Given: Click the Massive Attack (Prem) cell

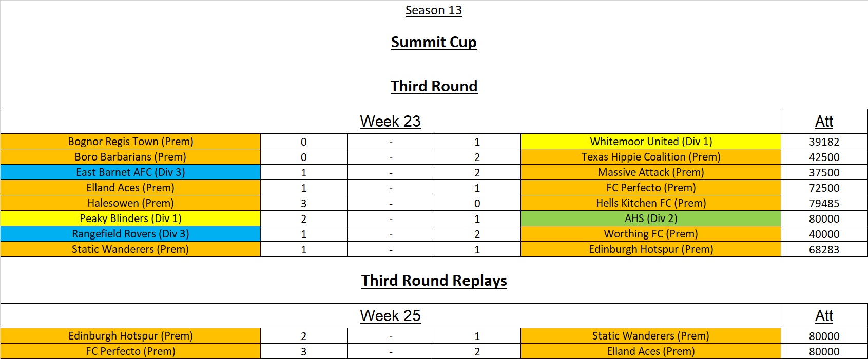Looking at the screenshot, I should [650, 172].
